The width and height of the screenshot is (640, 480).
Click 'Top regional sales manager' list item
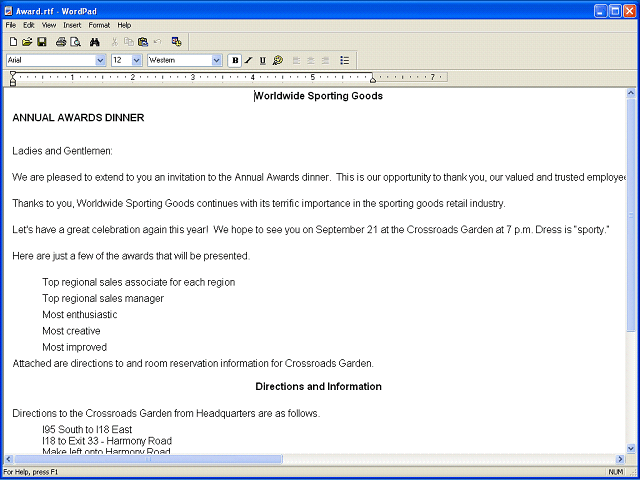(103, 299)
